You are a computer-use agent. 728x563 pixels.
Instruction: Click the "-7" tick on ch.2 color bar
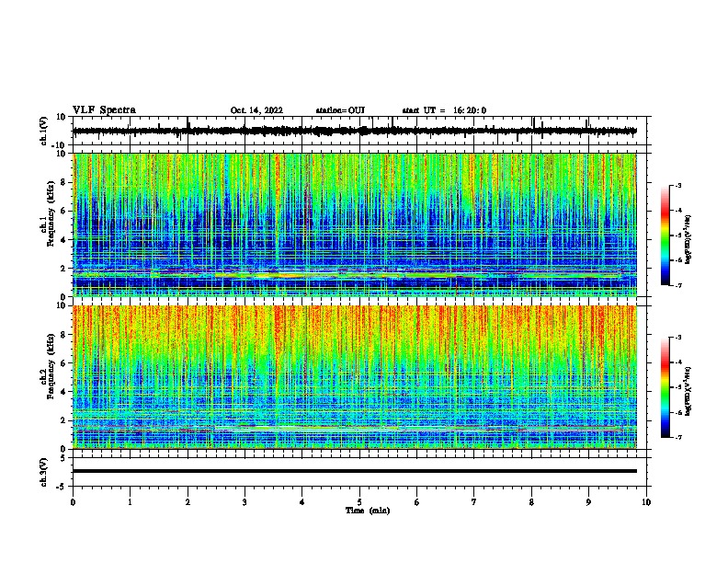[677, 437]
